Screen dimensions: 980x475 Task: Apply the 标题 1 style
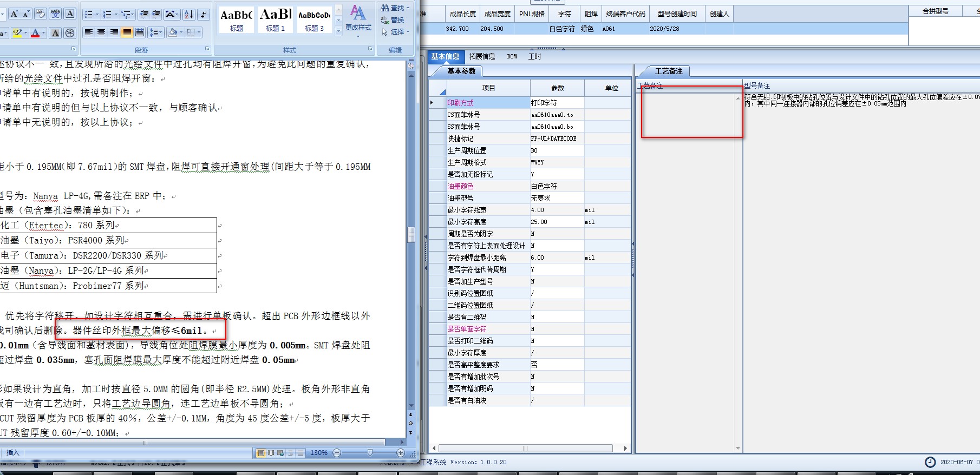[x=275, y=19]
